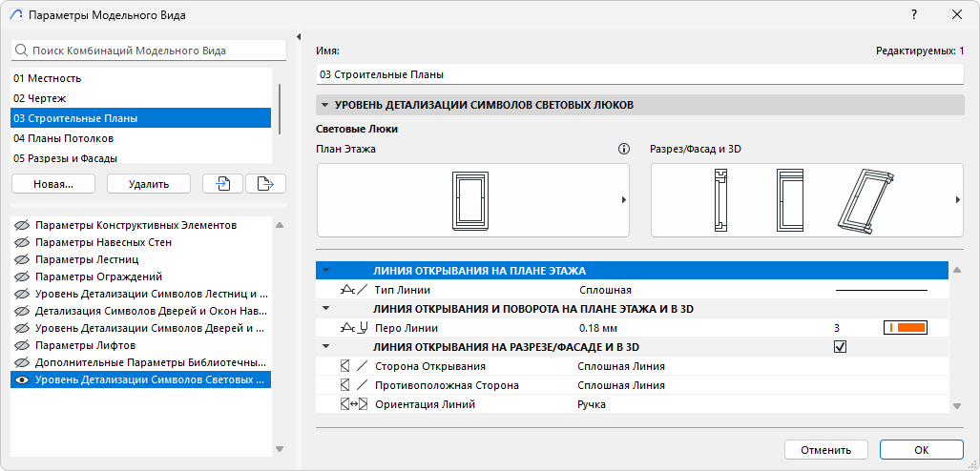Open Тип Линии Сплошная line dropdown
This screenshot has width=980, height=471.
tap(882, 290)
